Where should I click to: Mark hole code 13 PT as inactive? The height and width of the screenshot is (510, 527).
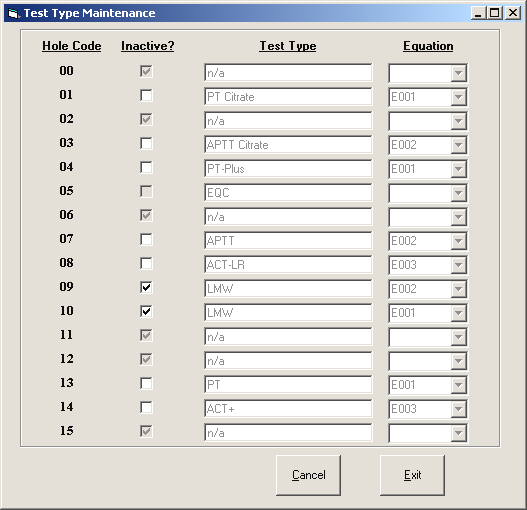pos(146,383)
